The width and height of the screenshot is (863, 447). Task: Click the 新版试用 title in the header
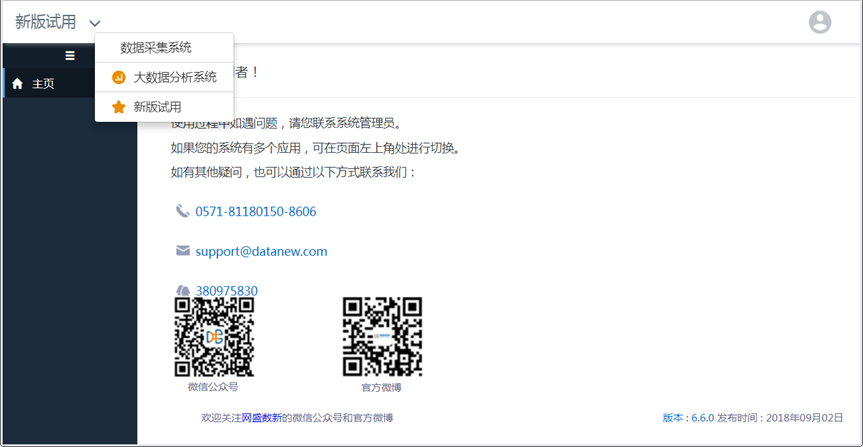46,22
